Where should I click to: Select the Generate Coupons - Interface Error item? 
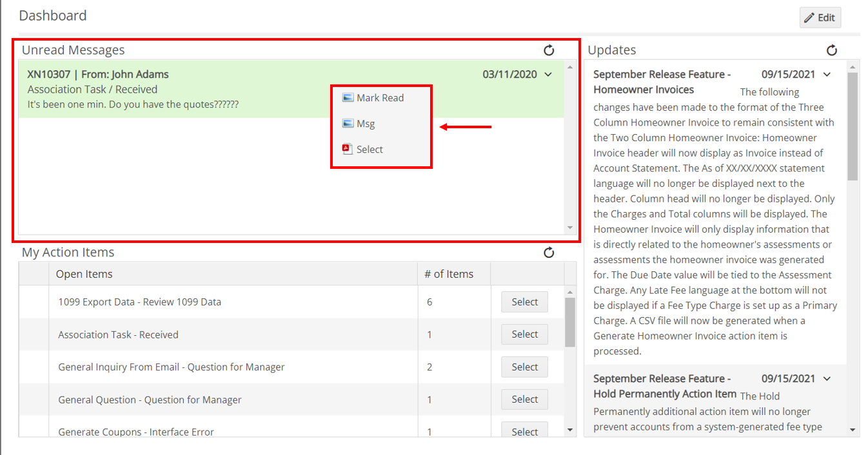(x=524, y=431)
